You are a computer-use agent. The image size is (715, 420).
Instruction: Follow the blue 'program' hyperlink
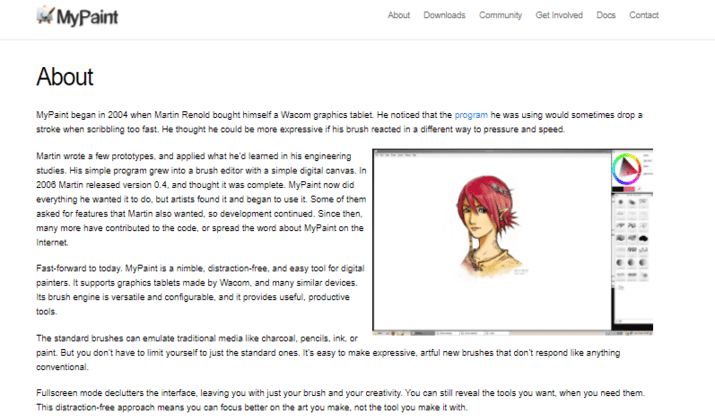[471, 115]
